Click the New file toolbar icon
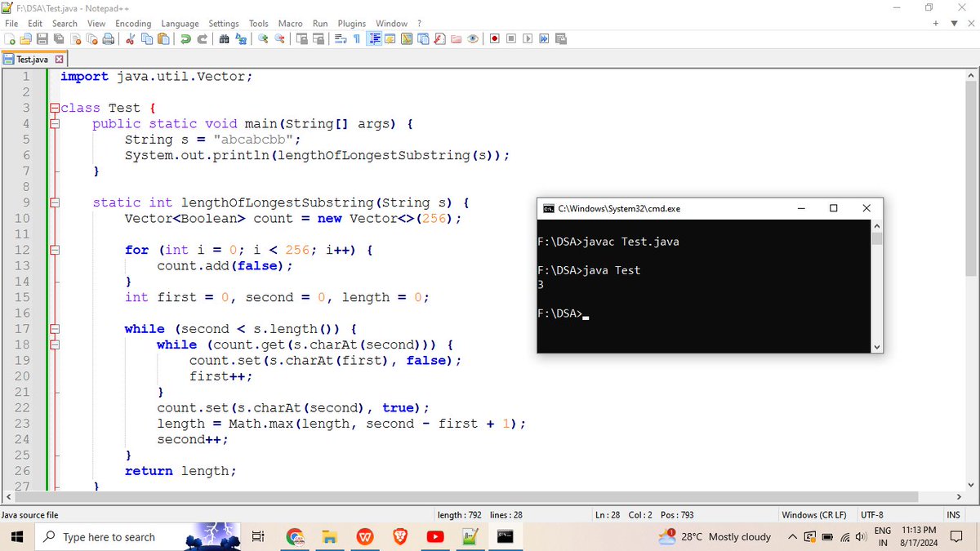 tap(10, 39)
